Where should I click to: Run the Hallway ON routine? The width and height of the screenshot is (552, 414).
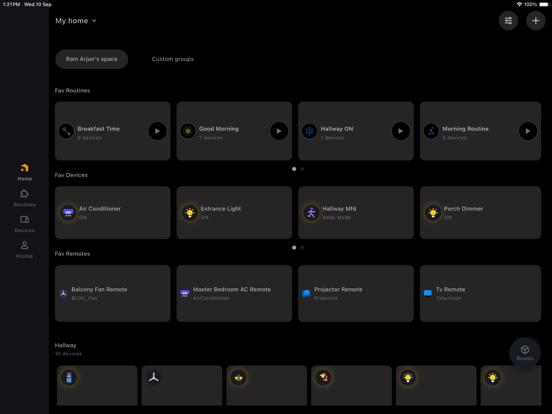click(x=401, y=131)
